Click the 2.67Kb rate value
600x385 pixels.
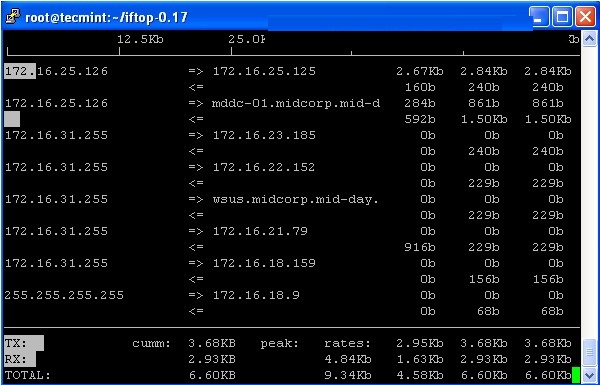coord(419,71)
